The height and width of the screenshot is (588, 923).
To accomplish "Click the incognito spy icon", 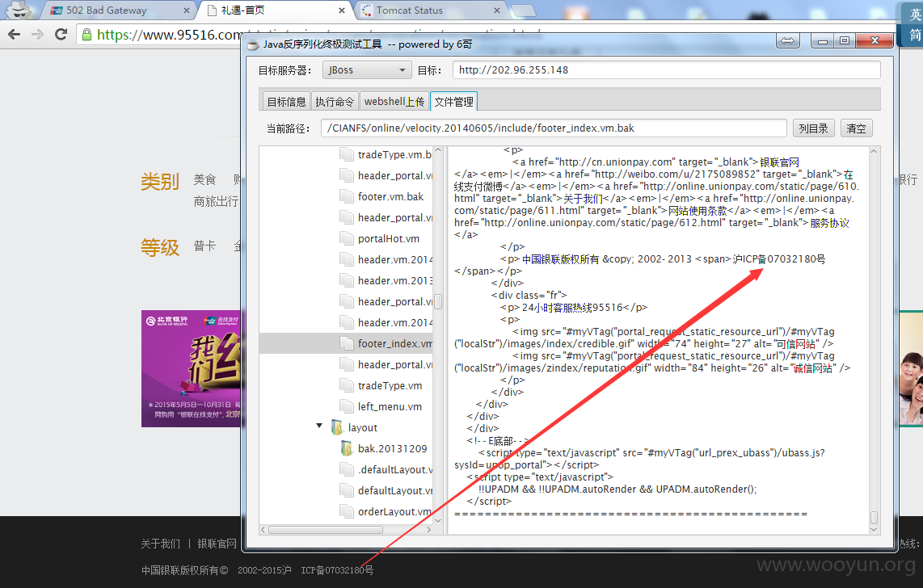I will pyautogui.click(x=19, y=10).
